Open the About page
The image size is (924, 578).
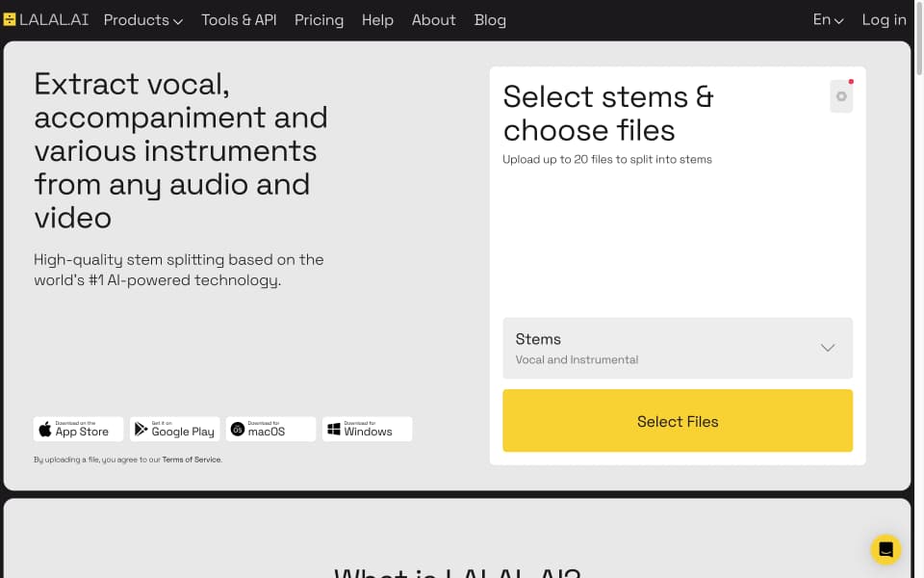(434, 20)
